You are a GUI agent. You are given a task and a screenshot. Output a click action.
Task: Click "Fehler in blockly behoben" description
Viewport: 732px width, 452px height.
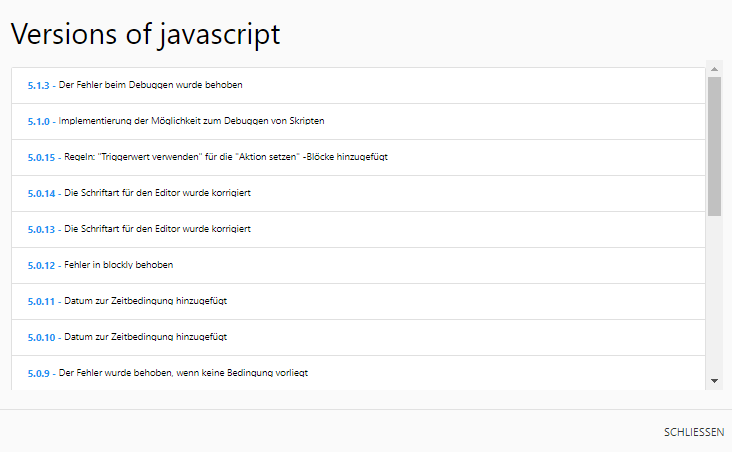(x=119, y=265)
